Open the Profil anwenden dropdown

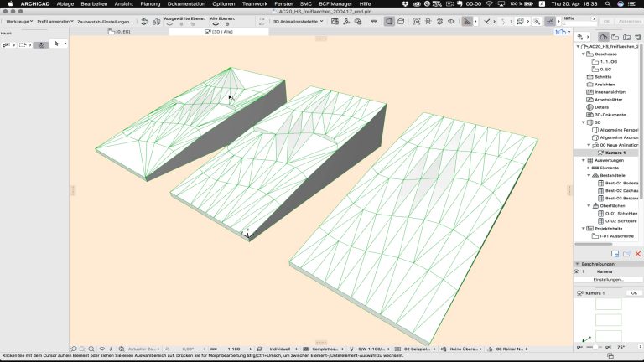tap(55, 21)
